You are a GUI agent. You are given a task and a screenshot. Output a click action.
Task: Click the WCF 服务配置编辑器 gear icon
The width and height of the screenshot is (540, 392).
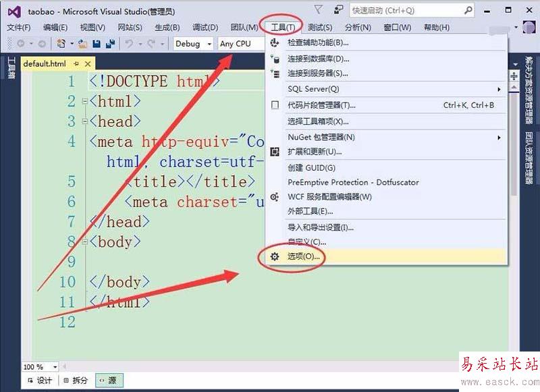pos(275,197)
